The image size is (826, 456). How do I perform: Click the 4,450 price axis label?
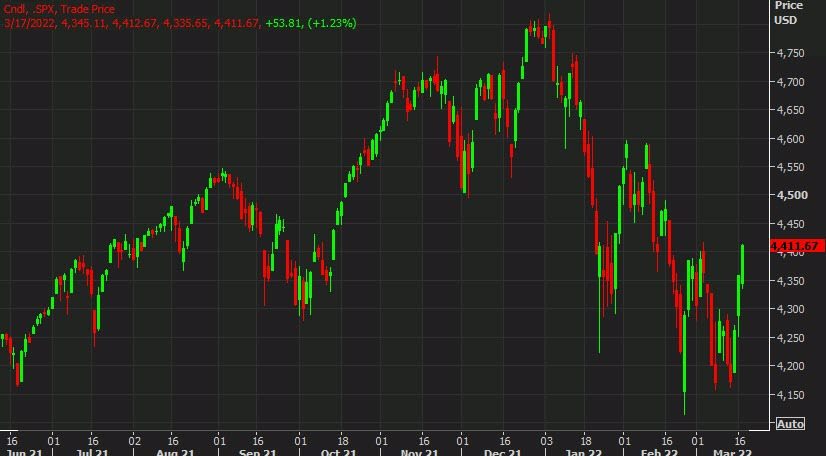click(790, 224)
